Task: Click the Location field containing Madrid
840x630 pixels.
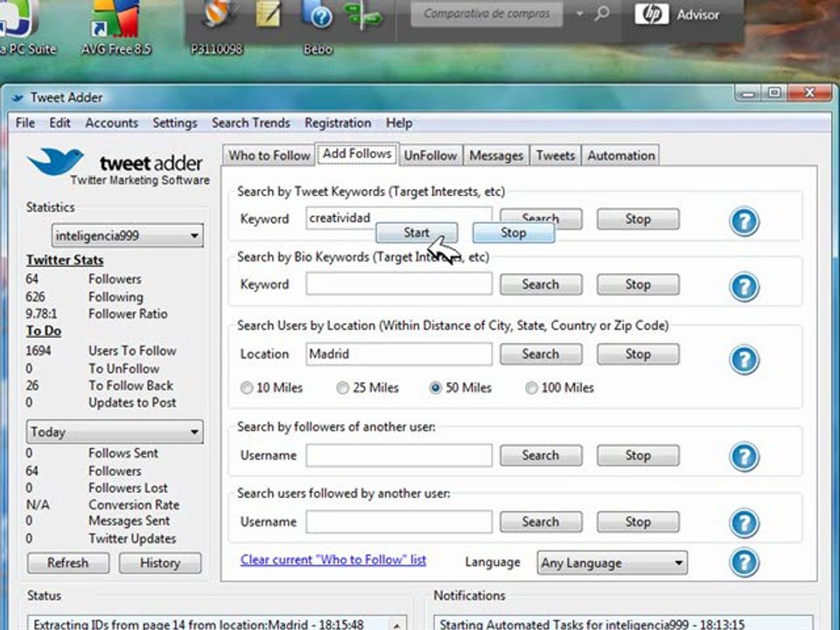Action: pos(399,354)
